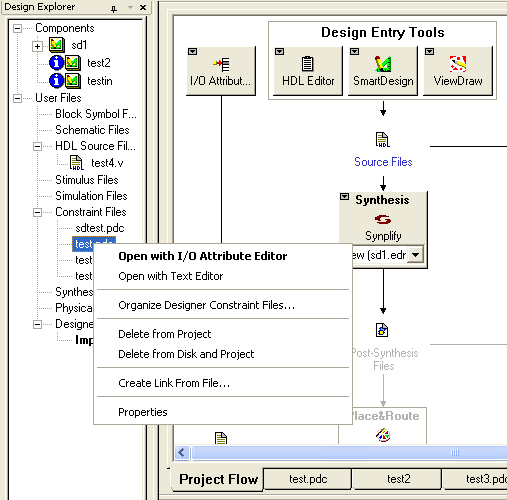Collapse the Constraint Files folder
This screenshot has height=500, width=507.
coord(37,212)
